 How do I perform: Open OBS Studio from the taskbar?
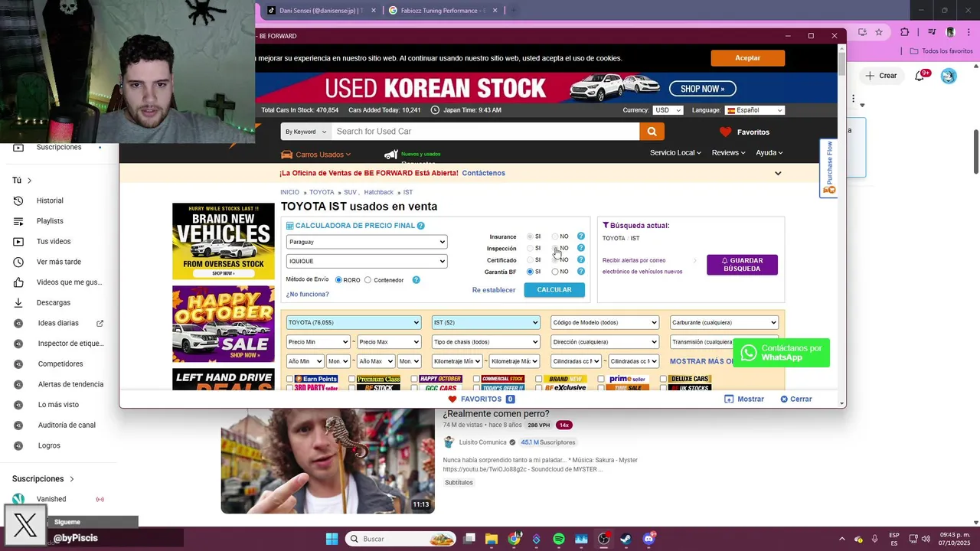pos(604,539)
